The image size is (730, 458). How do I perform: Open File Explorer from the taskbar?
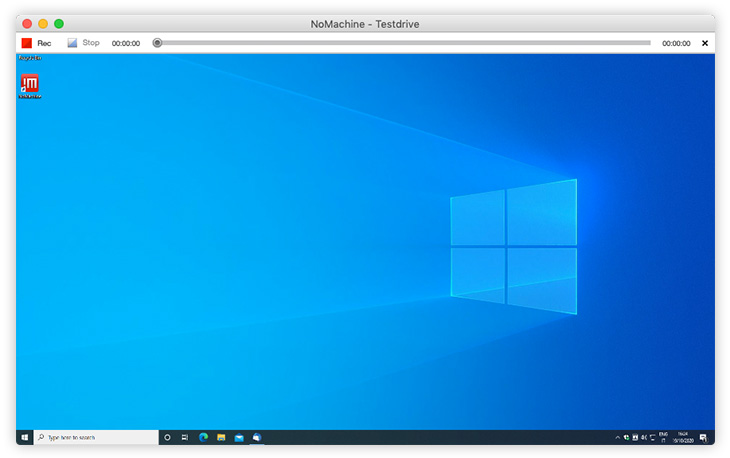point(221,437)
